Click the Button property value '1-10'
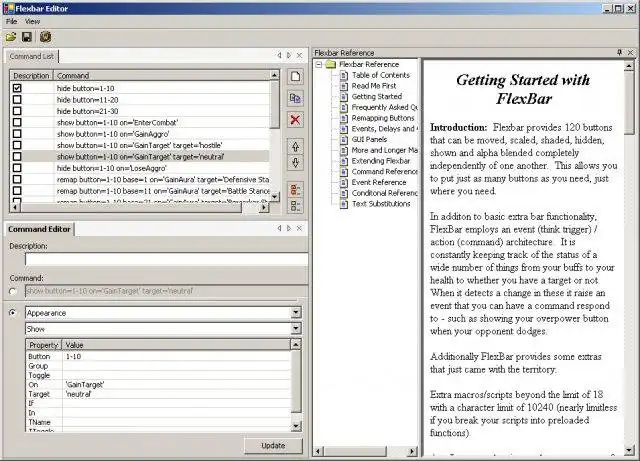The image size is (640, 461). (73, 356)
